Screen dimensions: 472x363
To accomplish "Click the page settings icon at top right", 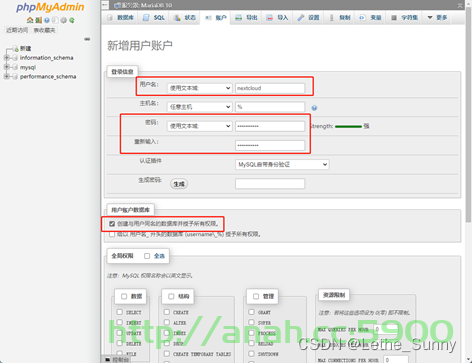I will pos(460,5).
